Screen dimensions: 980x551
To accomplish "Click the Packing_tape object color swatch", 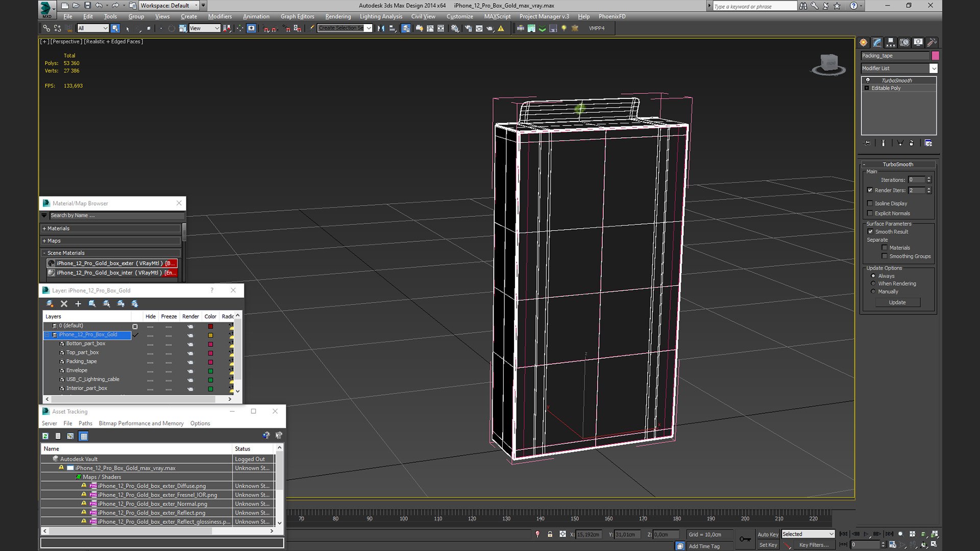I will [935, 56].
